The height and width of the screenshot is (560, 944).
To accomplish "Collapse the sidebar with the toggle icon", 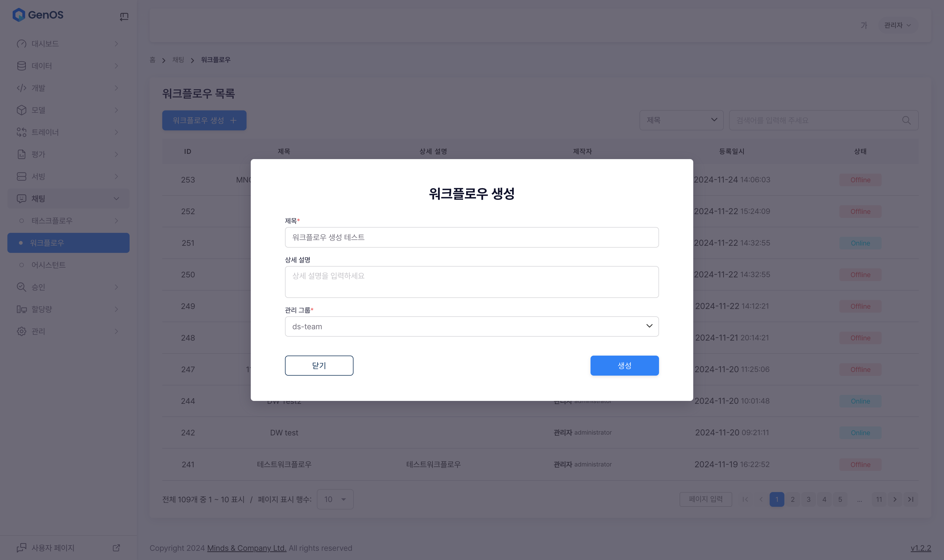I will 124,17.
